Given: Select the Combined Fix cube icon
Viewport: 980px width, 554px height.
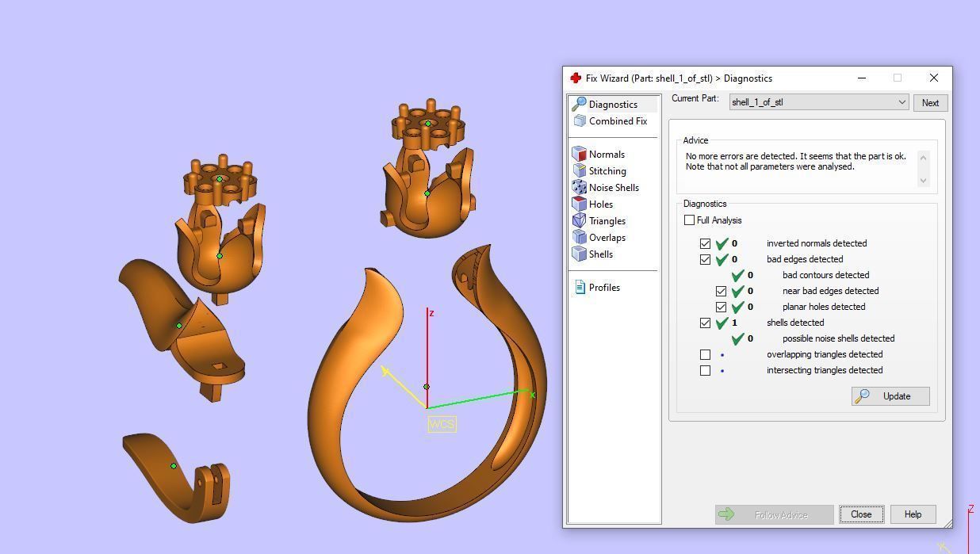Looking at the screenshot, I should [x=579, y=121].
